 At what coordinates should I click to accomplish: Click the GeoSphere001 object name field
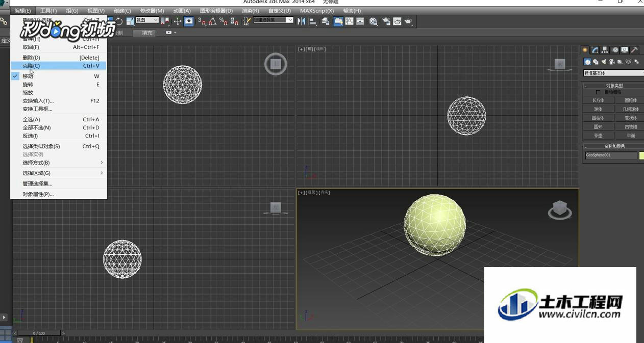(x=611, y=155)
